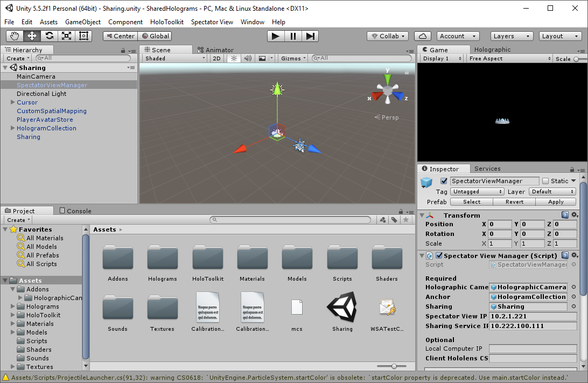Click the GameObject cube icon in Inspector

pyautogui.click(x=426, y=182)
